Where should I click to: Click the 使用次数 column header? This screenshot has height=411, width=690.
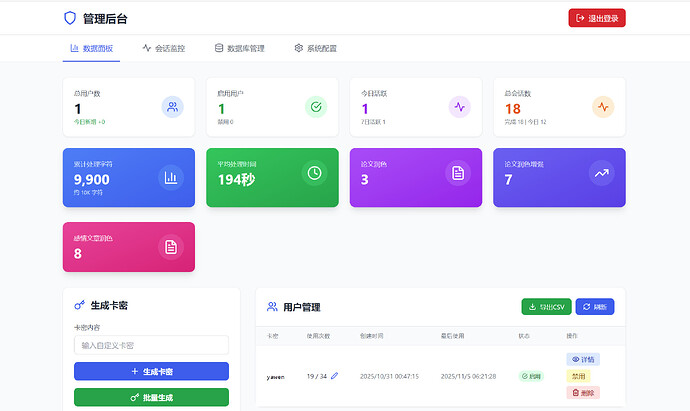(x=318, y=336)
